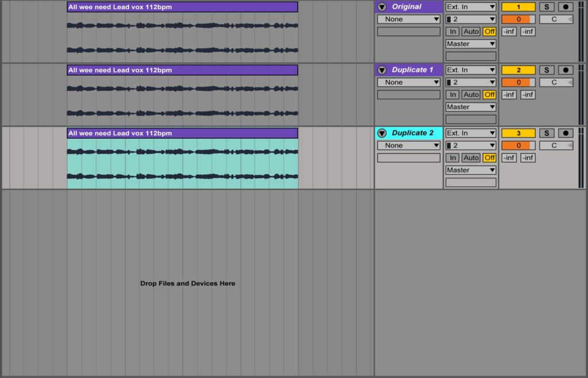Click the pan control C on Duplicate 1
This screenshot has width=588, height=378.
pyautogui.click(x=556, y=83)
